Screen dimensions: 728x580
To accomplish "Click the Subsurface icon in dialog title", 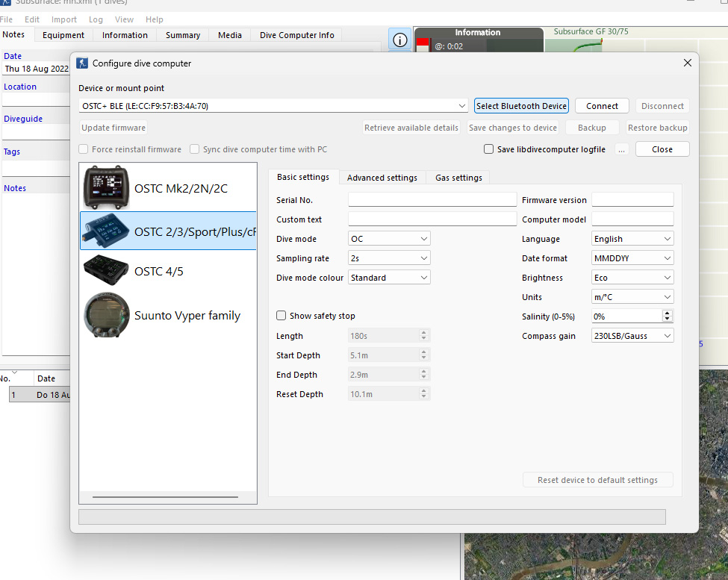I will click(82, 63).
